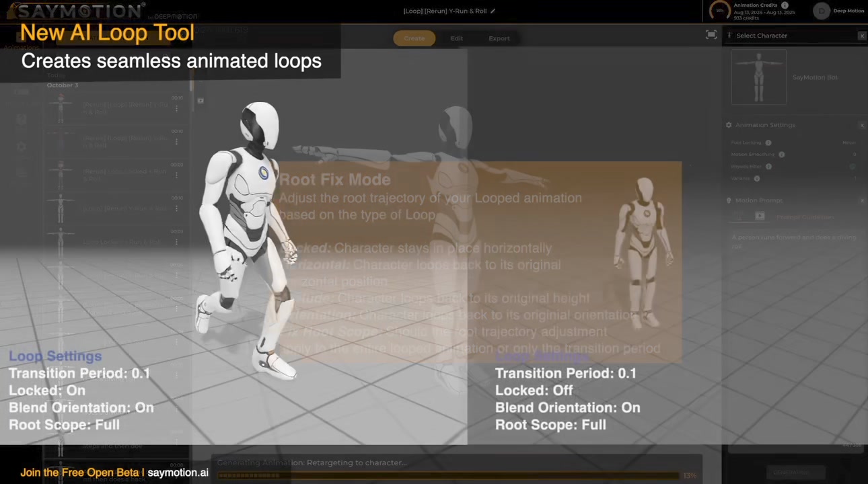868x484 pixels.
Task: Click the credits usage ring gauge
Action: coord(719,11)
